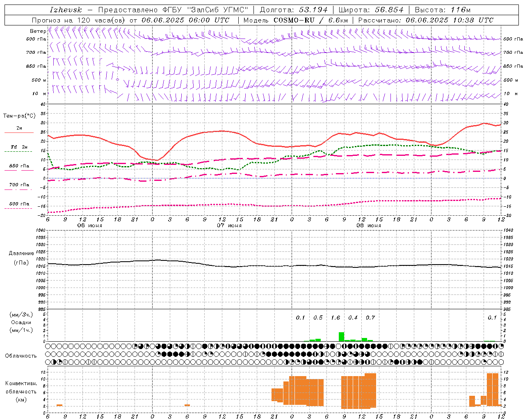This screenshot has width=525, height=420.
Task: Click the dotted pink "500 гПа" legend line
Action: [x=18, y=208]
